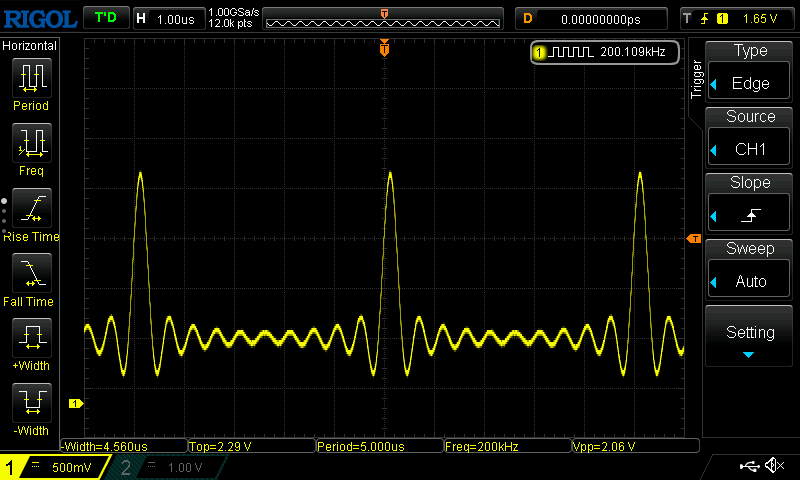Image resolution: width=800 pixels, height=480 pixels.
Task: Click the Period=5.000us measurement
Action: [x=380, y=446]
